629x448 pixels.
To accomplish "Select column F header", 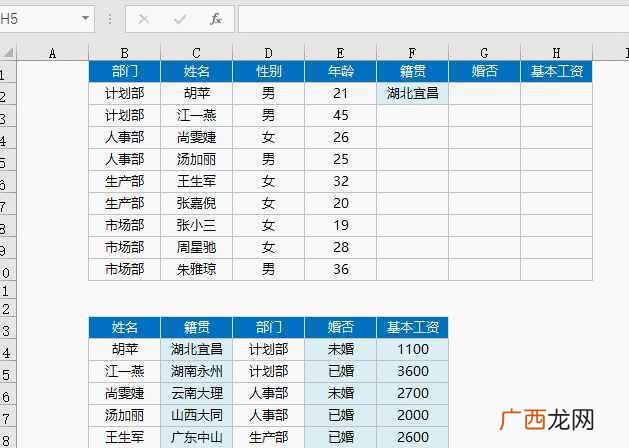I will (x=412, y=53).
